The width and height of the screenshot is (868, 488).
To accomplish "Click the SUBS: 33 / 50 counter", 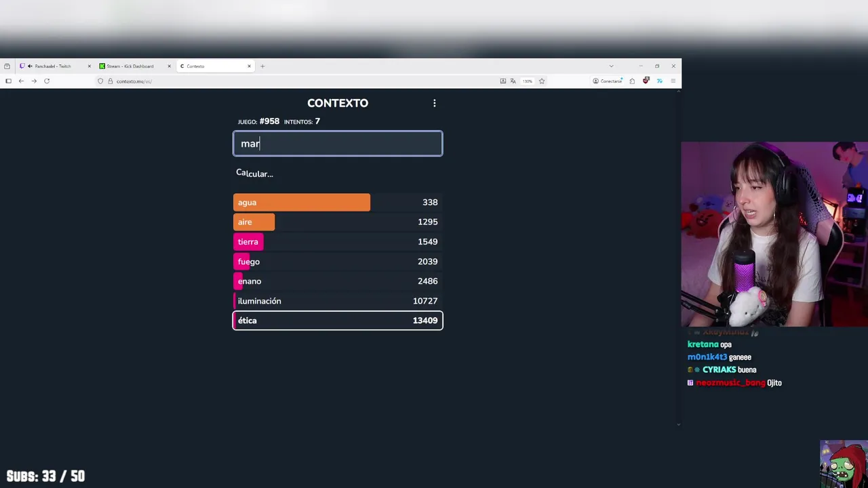I will coord(45,476).
